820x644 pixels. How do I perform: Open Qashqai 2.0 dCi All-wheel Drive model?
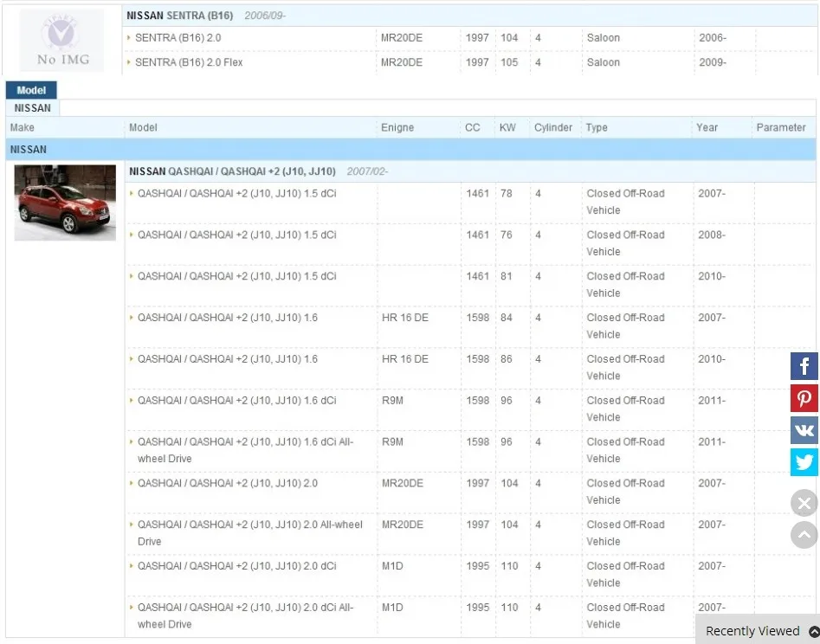click(x=245, y=615)
